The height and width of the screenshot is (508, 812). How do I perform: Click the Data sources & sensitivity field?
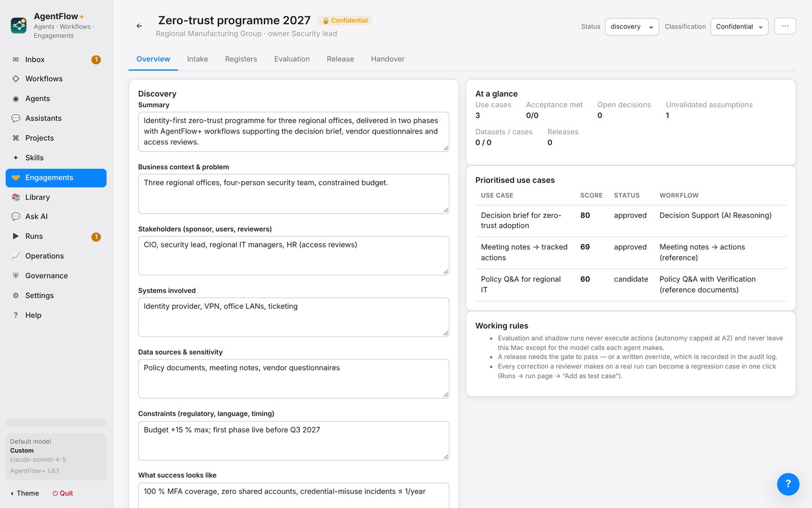coord(294,379)
